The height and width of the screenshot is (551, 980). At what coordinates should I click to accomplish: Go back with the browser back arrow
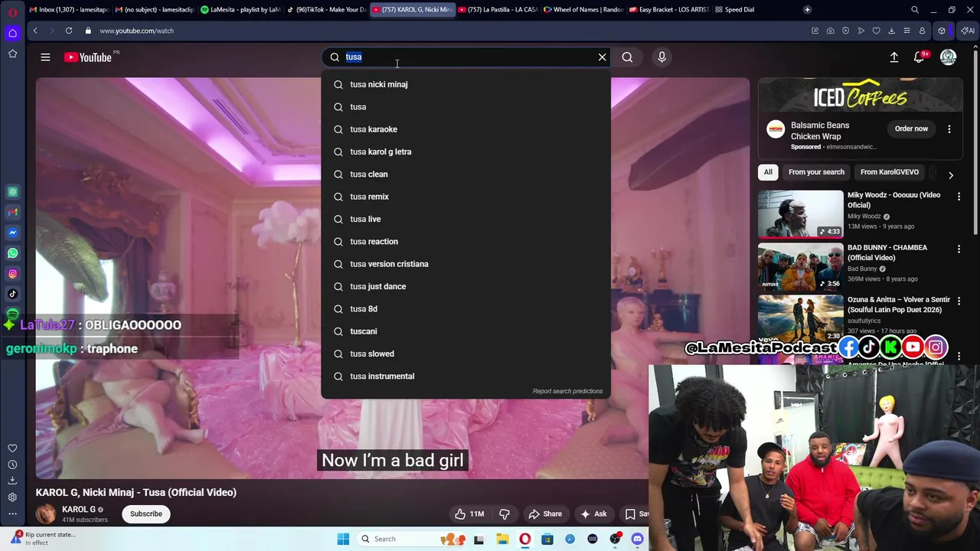tap(35, 31)
